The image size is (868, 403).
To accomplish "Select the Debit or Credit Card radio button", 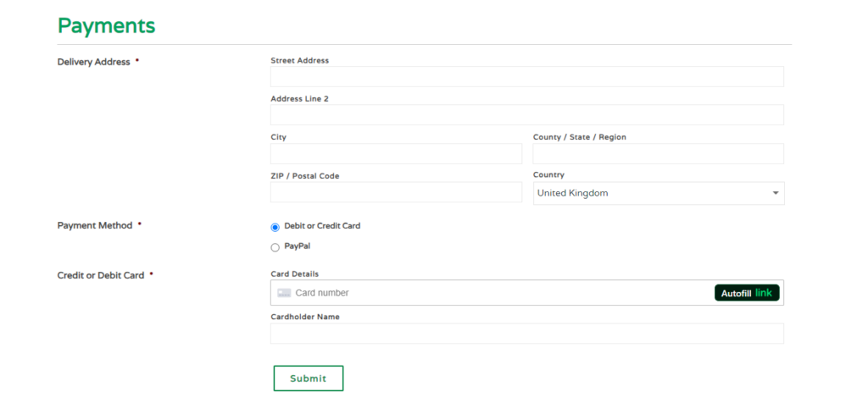I will [x=275, y=227].
